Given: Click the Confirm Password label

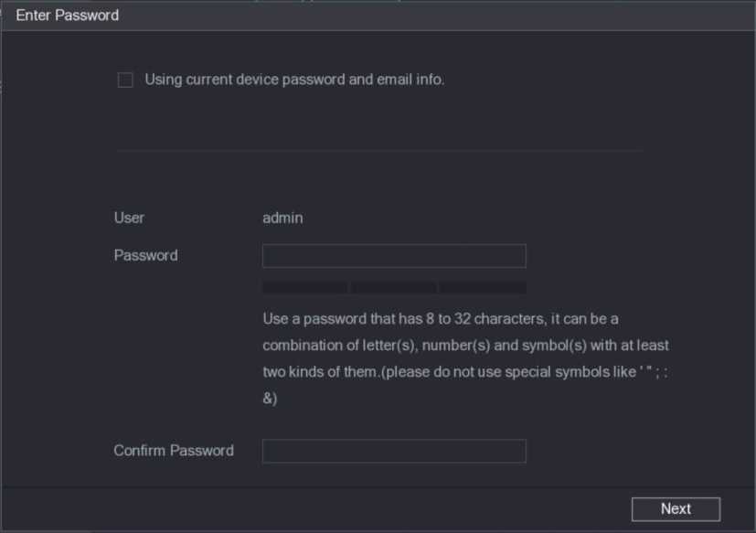Looking at the screenshot, I should 174,451.
